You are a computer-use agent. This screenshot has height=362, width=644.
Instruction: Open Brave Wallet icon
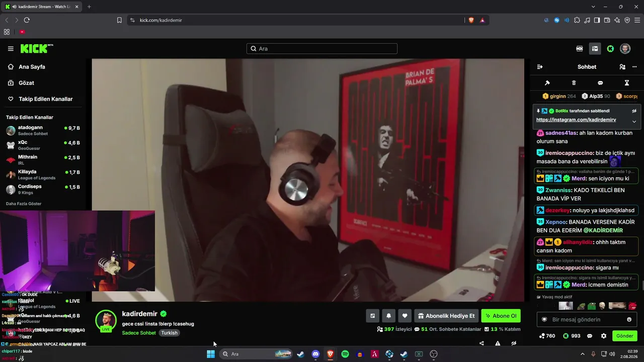607,20
